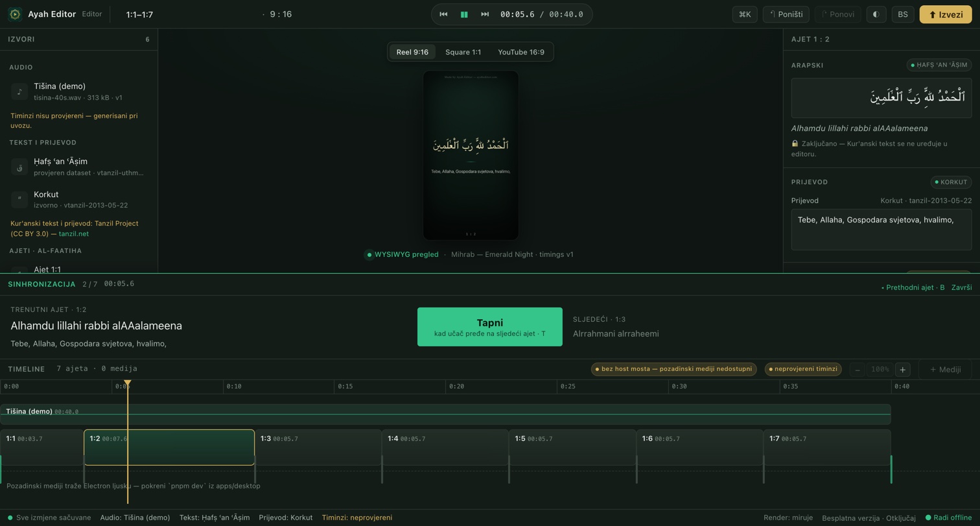
Task: Click the Ḥafṣ ʿan ʿĀṣim text source icon
Action: (19, 167)
